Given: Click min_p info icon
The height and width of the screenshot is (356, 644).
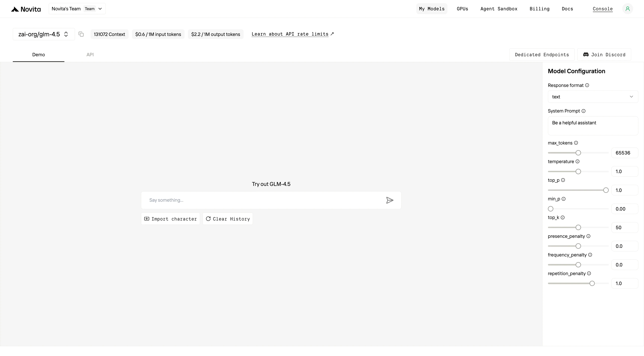Looking at the screenshot, I should tap(563, 199).
